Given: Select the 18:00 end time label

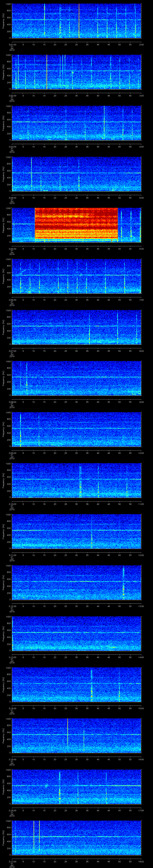Looking at the screenshot, I should click(x=141, y=862).
